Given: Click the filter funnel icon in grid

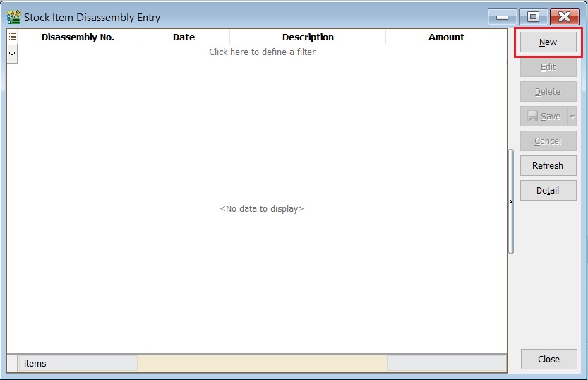Looking at the screenshot, I should point(12,54).
